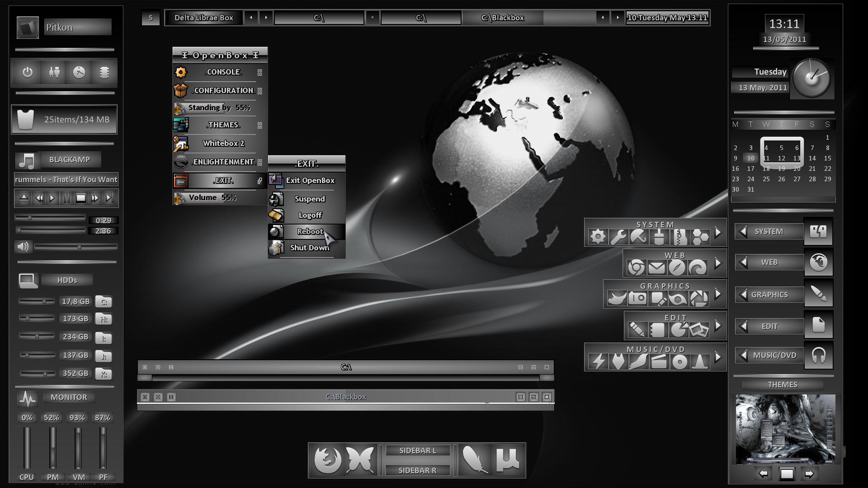Click the pencil icon in EDIT dock
Viewport: 868px width, 488px height.
click(637, 329)
